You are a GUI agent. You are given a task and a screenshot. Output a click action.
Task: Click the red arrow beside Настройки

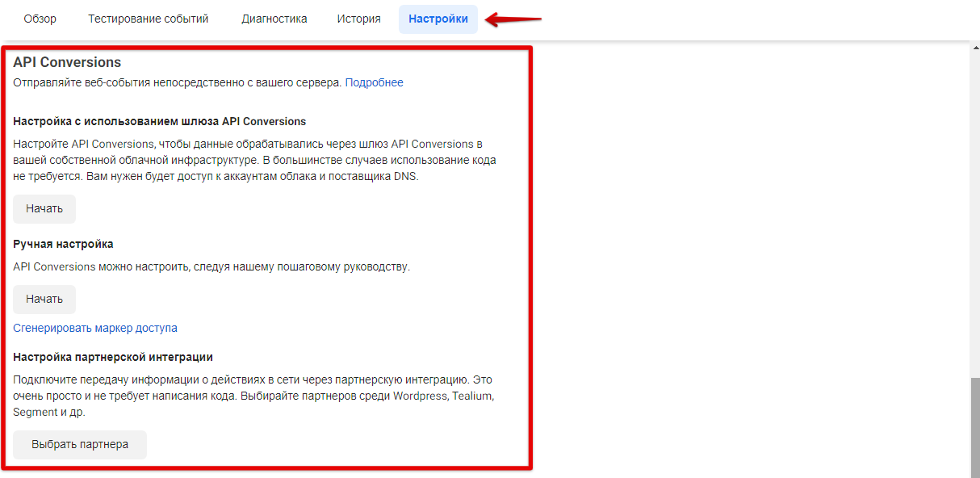click(513, 19)
